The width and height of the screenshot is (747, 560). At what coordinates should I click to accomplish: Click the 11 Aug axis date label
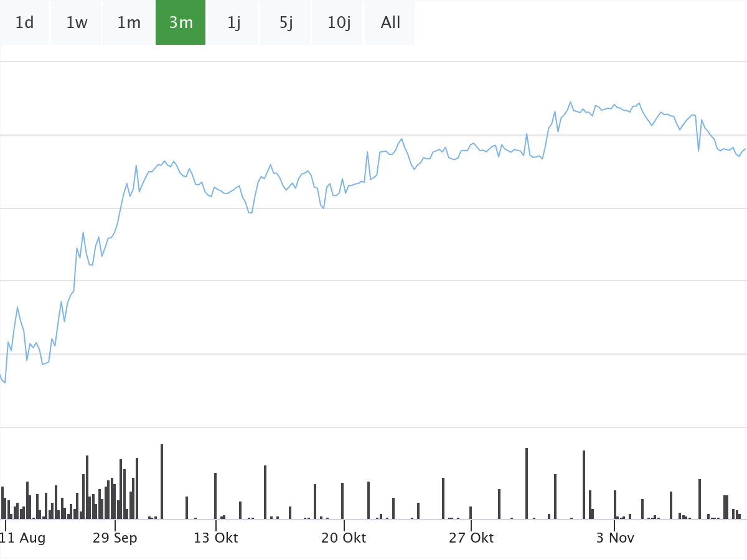coord(23,538)
